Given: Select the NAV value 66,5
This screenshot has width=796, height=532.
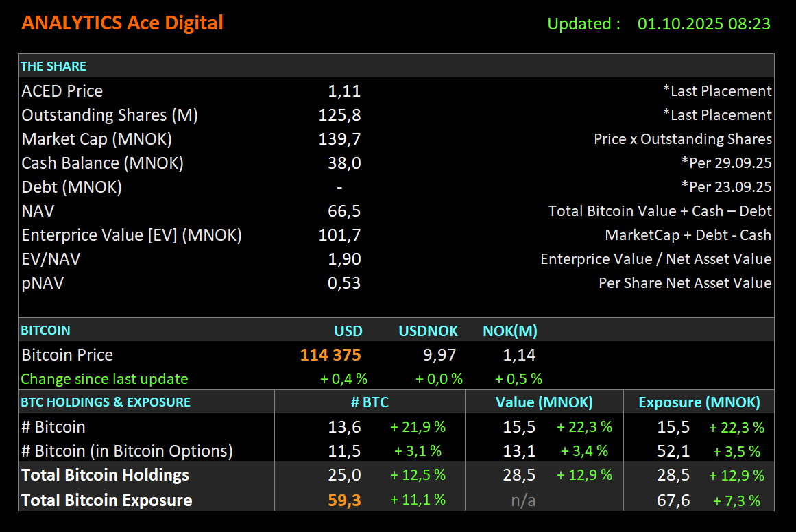Looking at the screenshot, I should (345, 210).
